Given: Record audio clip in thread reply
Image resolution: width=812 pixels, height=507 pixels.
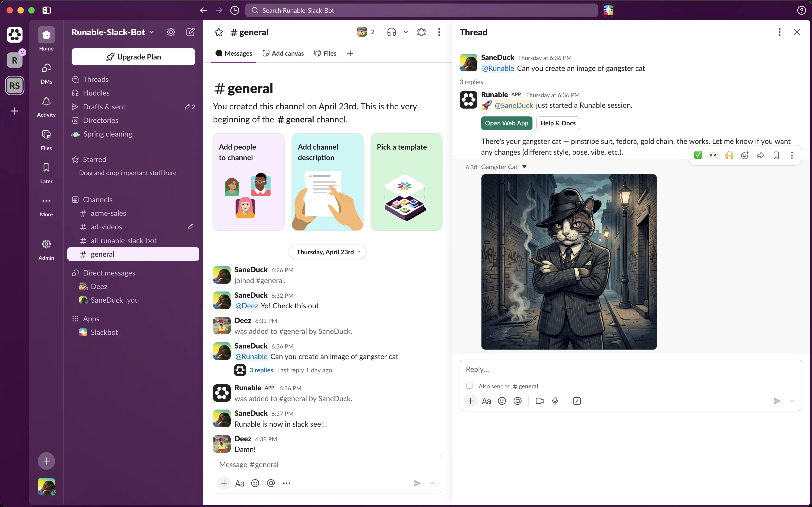Looking at the screenshot, I should (x=555, y=401).
